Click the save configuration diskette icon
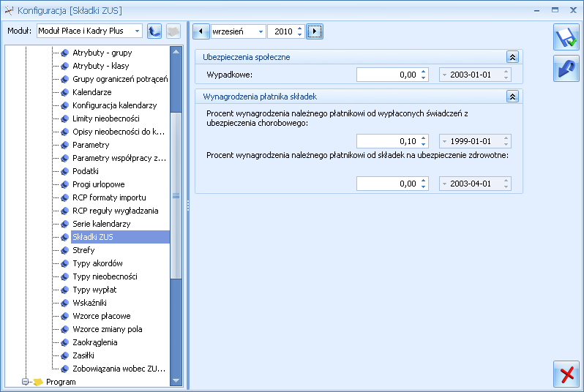The width and height of the screenshot is (584, 392). click(x=566, y=37)
